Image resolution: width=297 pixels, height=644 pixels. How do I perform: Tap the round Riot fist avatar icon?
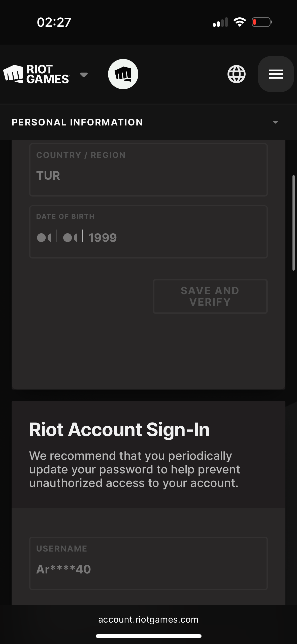123,74
